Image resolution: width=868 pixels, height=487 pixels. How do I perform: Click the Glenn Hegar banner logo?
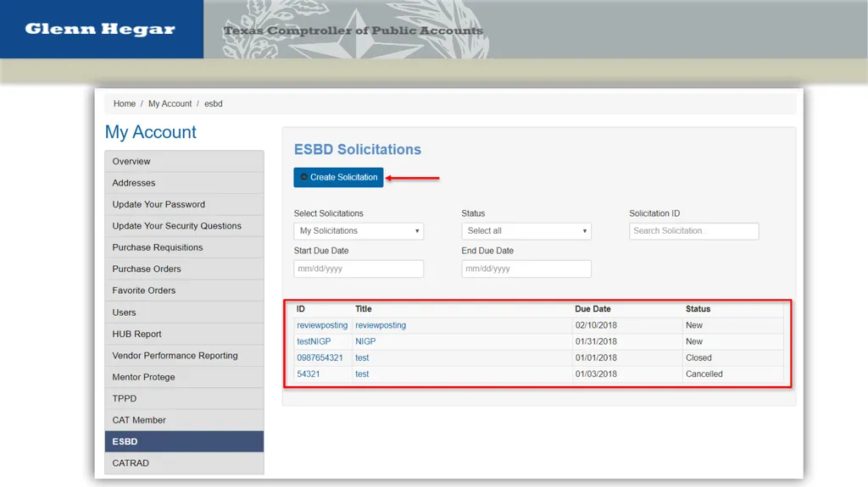pos(100,29)
